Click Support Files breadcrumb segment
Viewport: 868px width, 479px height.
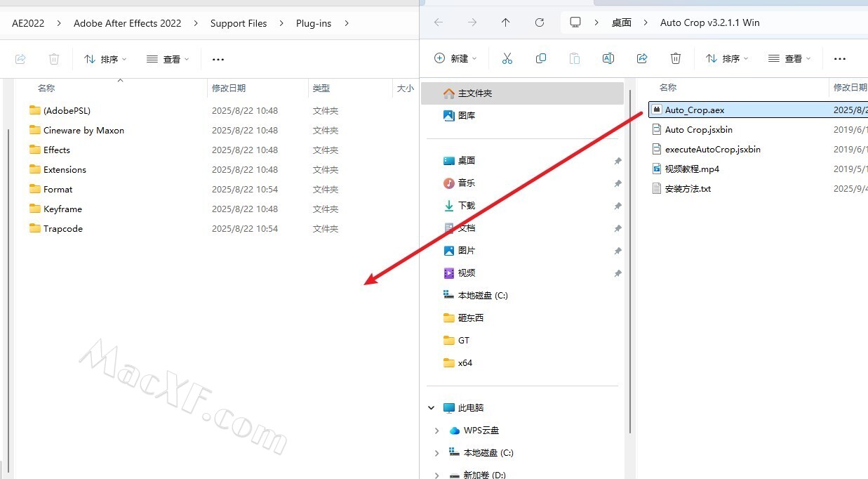(x=239, y=23)
